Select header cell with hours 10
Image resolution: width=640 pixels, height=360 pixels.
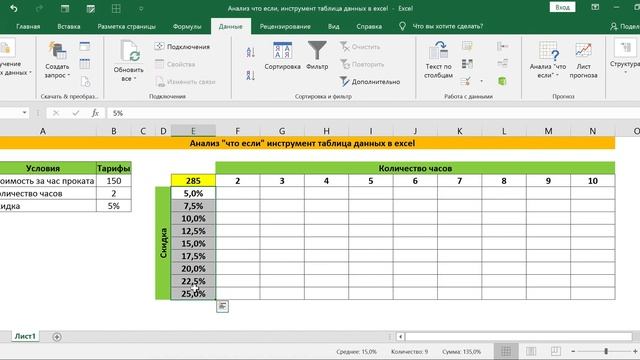(593, 181)
